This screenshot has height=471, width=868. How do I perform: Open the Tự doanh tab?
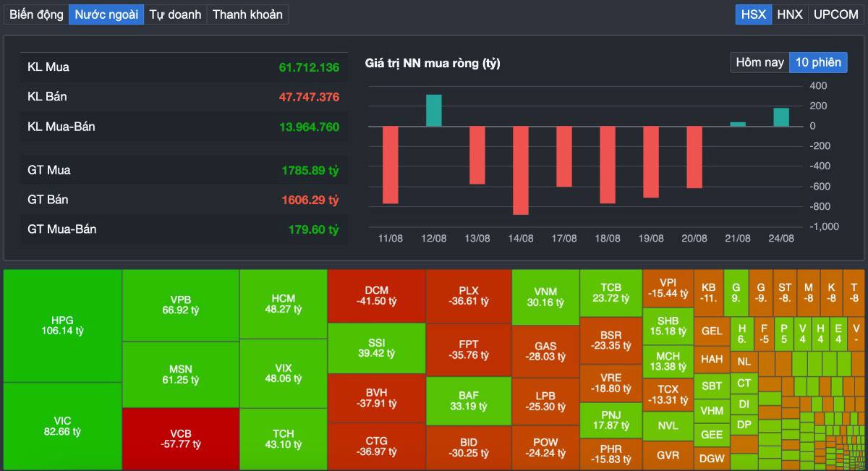click(x=175, y=14)
